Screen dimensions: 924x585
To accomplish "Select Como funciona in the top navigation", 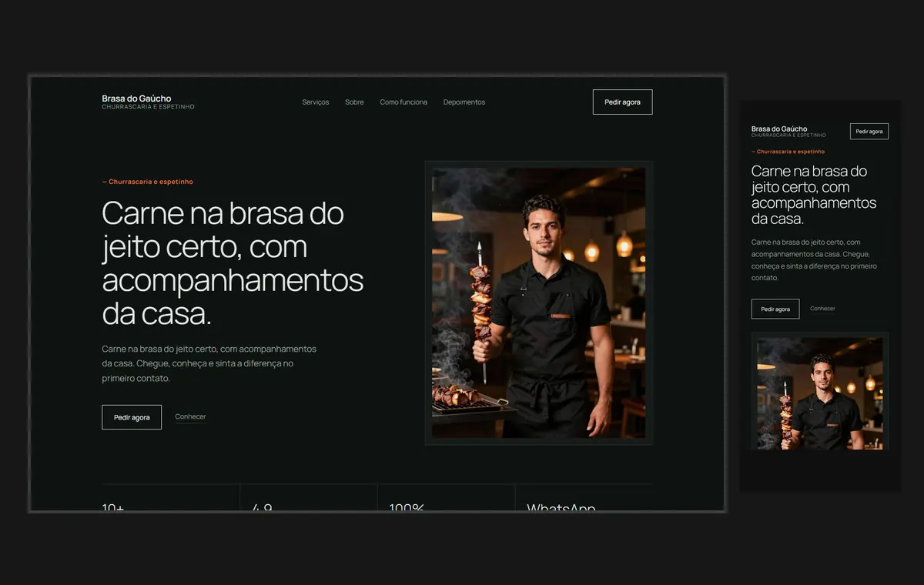I will 403,102.
